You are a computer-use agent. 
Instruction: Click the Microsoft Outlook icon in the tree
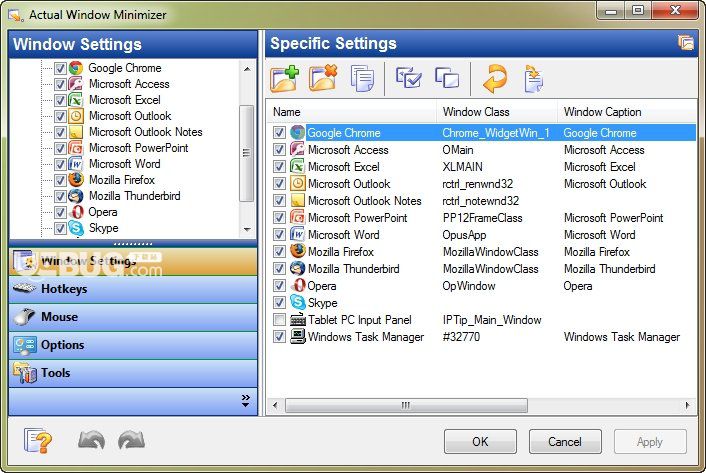(76, 116)
